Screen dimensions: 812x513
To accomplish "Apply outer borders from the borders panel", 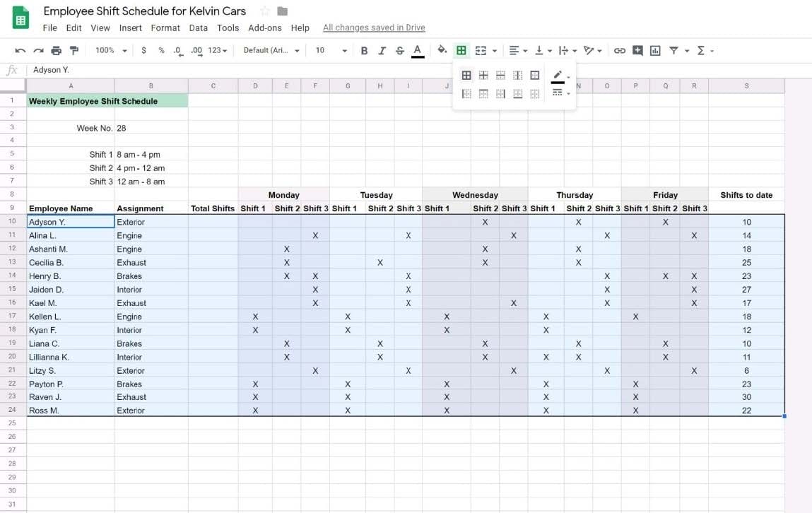I will click(535, 76).
